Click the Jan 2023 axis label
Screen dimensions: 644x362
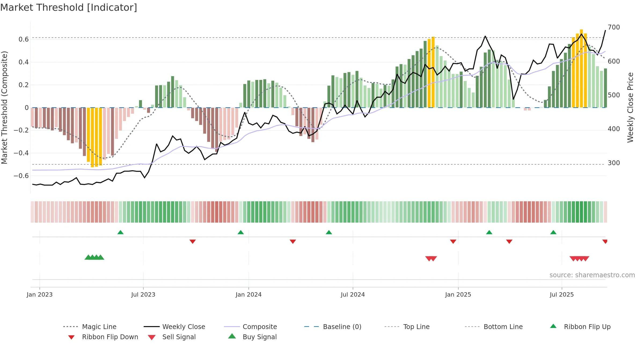(40, 294)
